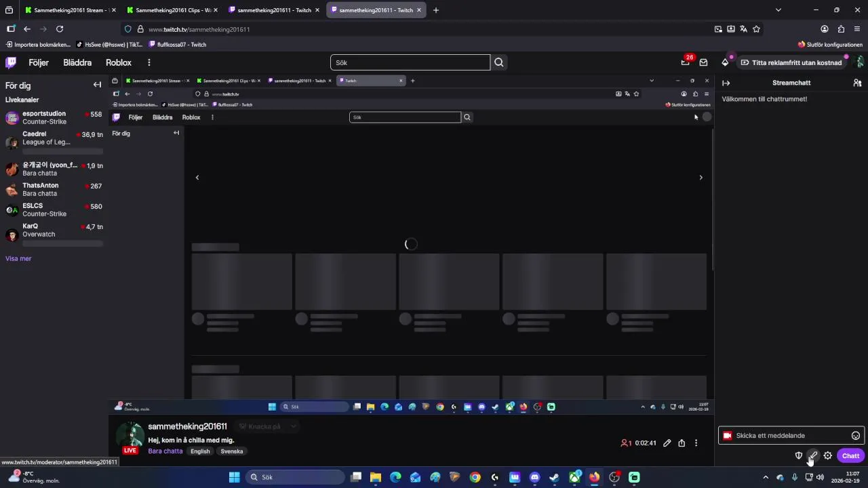The image size is (868, 488).
Task: Open esportstudion live channel
Action: point(54,118)
